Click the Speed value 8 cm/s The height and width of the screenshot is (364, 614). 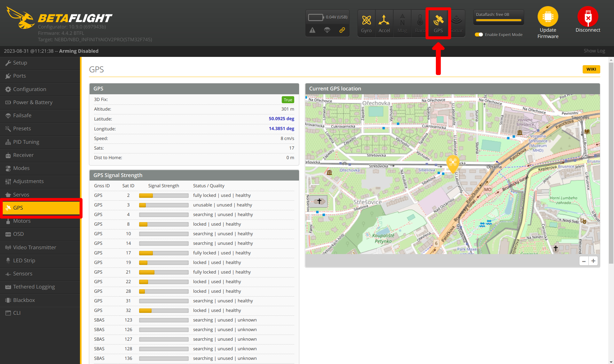pyautogui.click(x=287, y=138)
